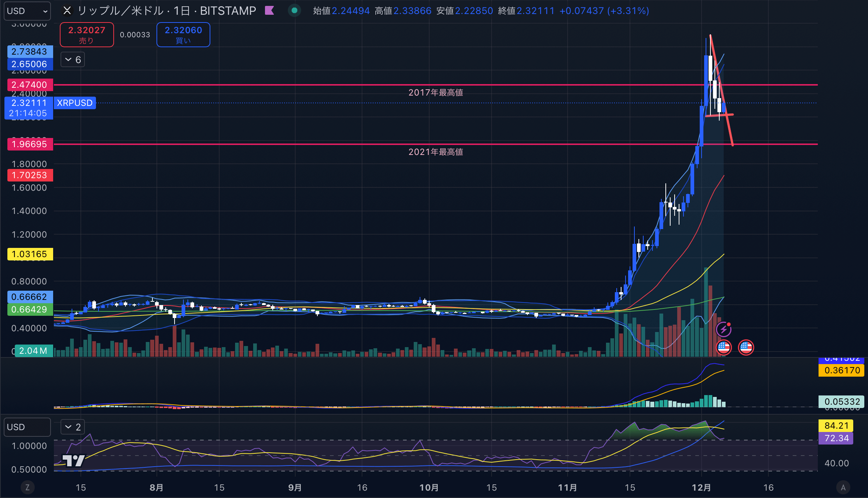The width and height of the screenshot is (868, 498).
Task: Click the 安値 2.22850 low value
Action: 465,11
